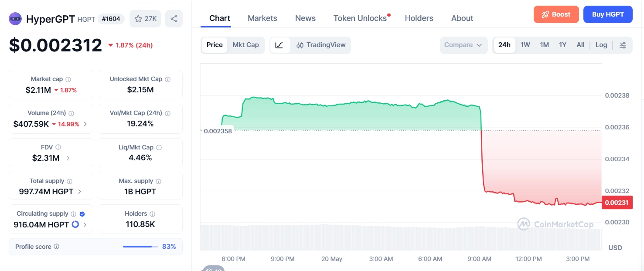Open the Compare dropdown
This screenshot has height=271, width=644.
463,45
